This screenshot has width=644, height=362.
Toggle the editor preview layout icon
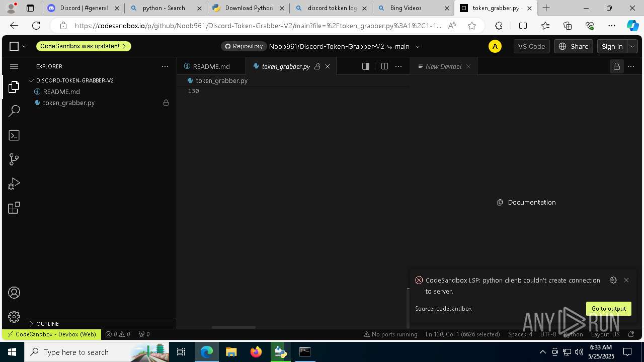pyautogui.click(x=366, y=66)
